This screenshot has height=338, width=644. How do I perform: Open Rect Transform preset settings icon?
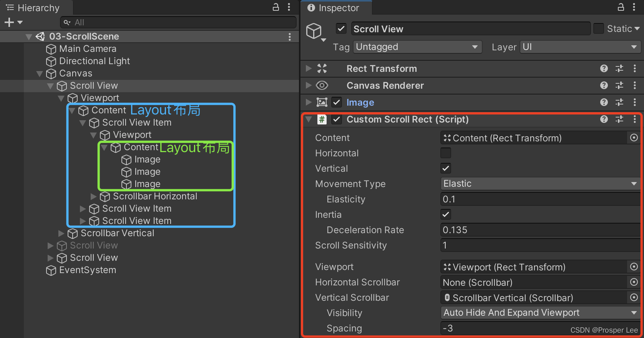(619, 68)
